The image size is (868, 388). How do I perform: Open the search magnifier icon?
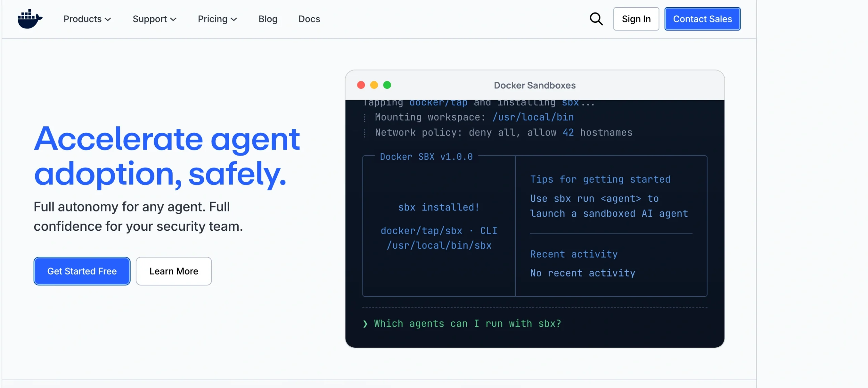coord(596,19)
